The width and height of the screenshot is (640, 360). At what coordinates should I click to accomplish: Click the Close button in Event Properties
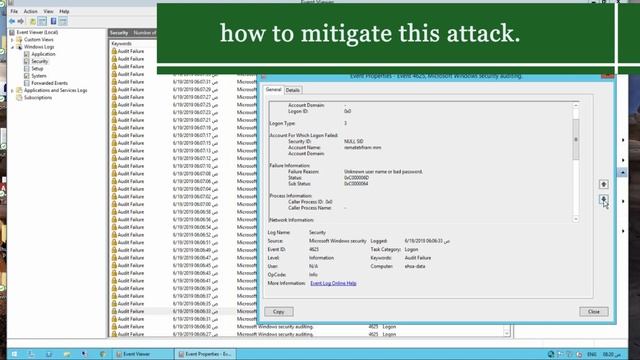coord(593,311)
